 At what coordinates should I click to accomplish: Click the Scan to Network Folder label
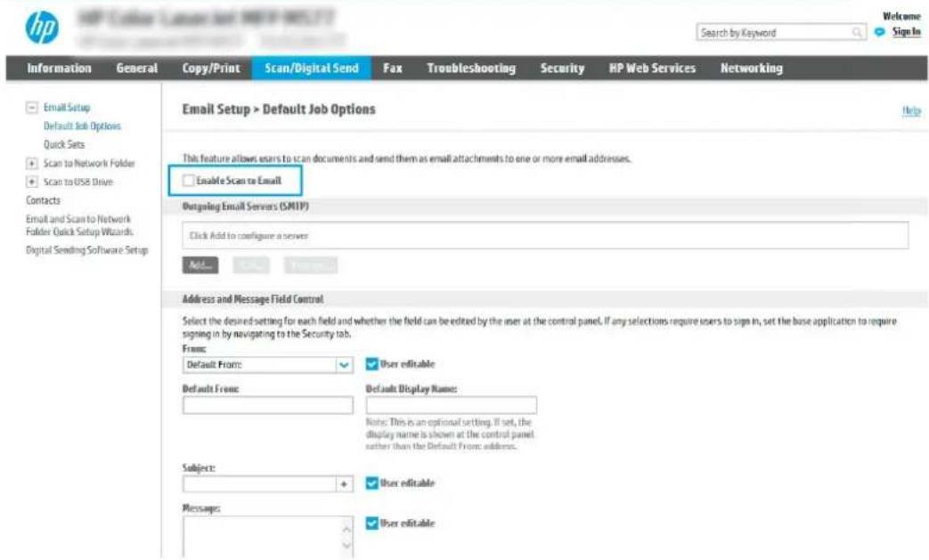[89, 164]
